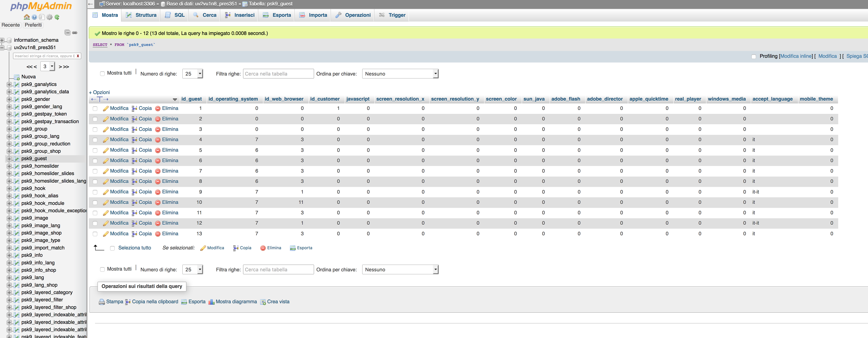Screen dimensions: 868x338
Task: Open top Ordina per chiave dropdown
Action: click(x=400, y=73)
